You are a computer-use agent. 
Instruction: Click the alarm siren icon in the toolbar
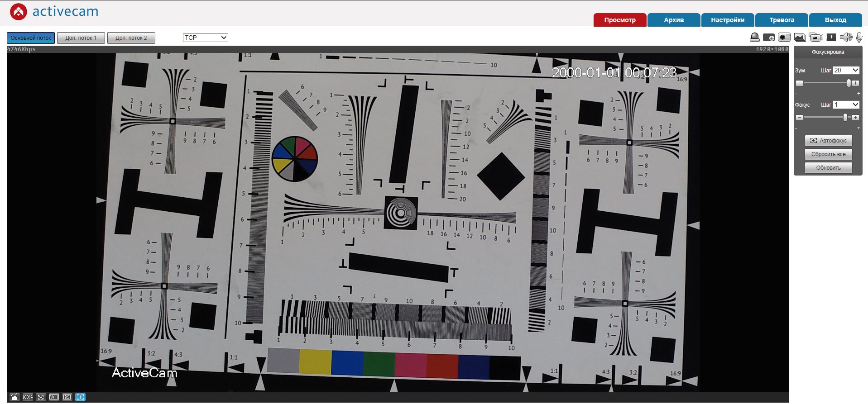tap(755, 38)
